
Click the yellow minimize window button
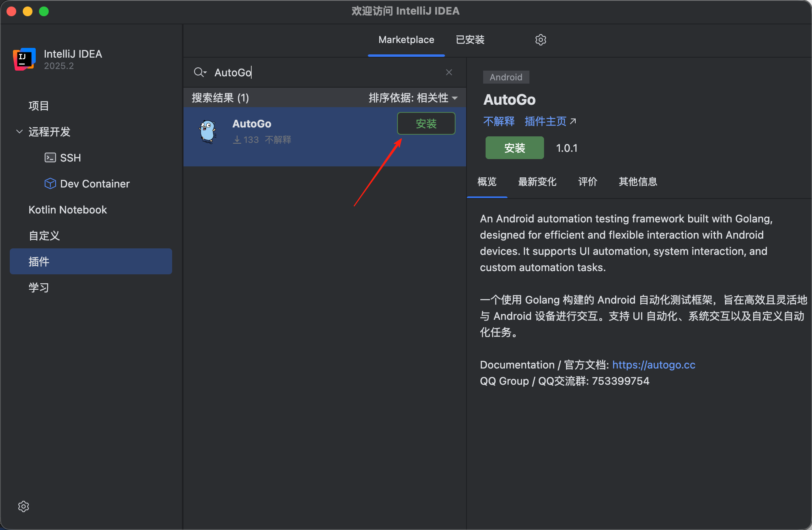pos(28,11)
